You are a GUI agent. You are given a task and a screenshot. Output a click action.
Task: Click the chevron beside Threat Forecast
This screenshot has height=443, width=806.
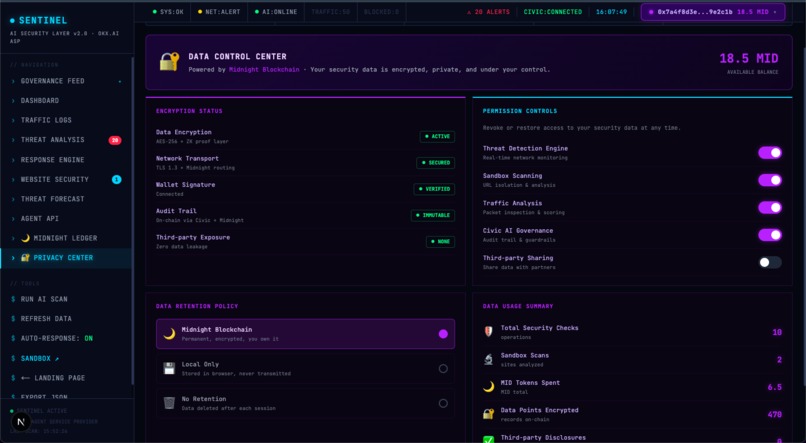(x=13, y=199)
